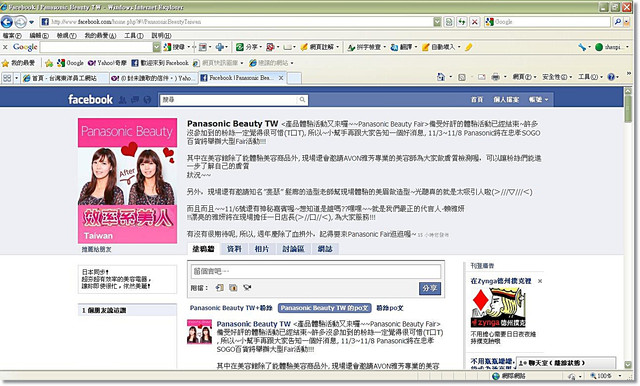640x386 pixels.
Task: Add to favorites bar with star-plus icon
Action: 49,63
